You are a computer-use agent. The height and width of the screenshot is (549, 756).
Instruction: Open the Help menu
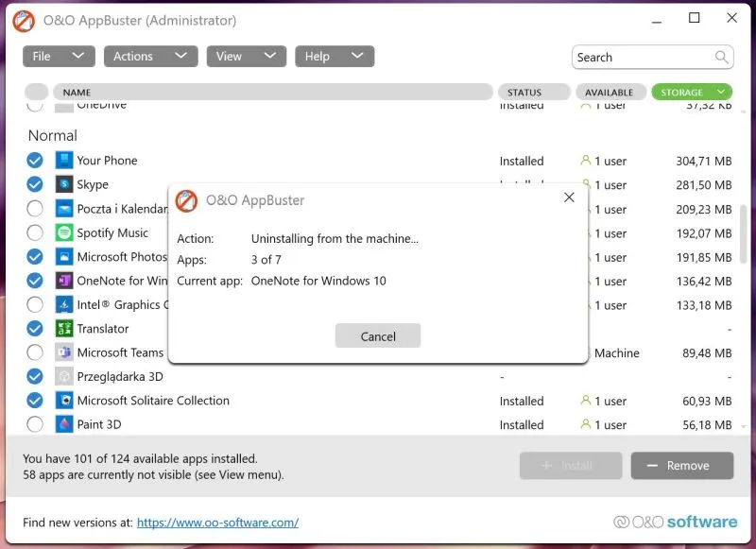335,56
